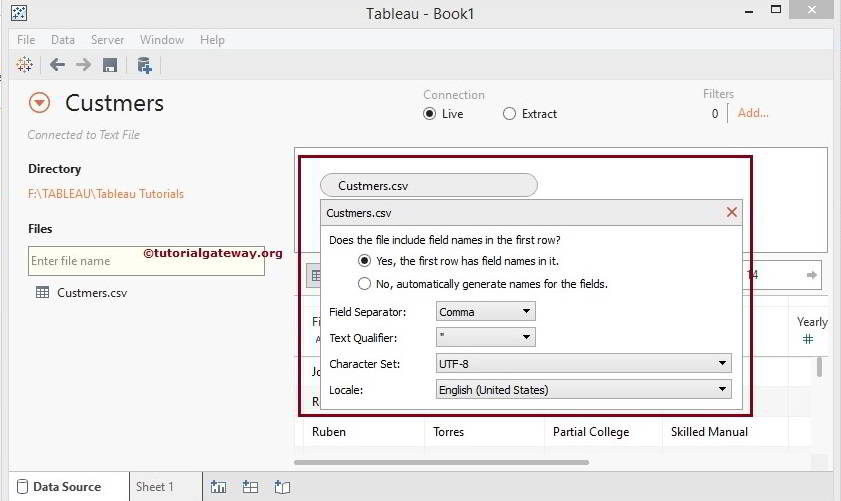Close the Custmers.csv properties popup
The image size is (841, 501).
coord(732,212)
